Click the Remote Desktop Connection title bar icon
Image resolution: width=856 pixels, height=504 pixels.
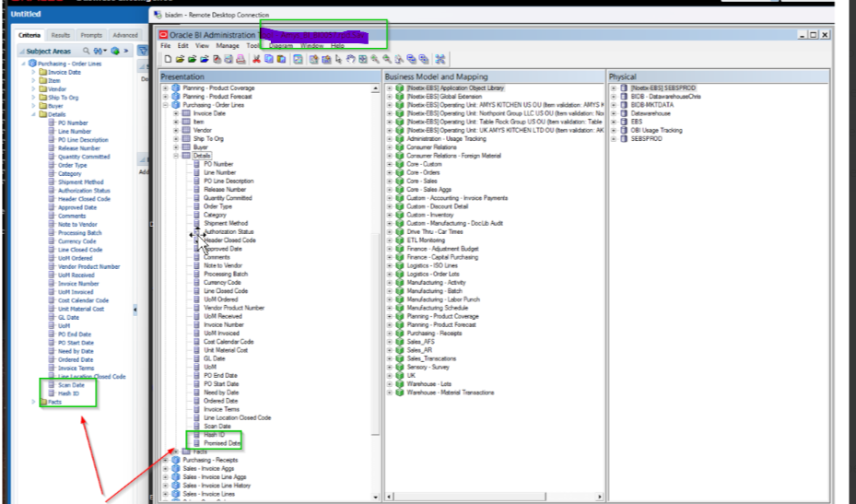(x=158, y=15)
